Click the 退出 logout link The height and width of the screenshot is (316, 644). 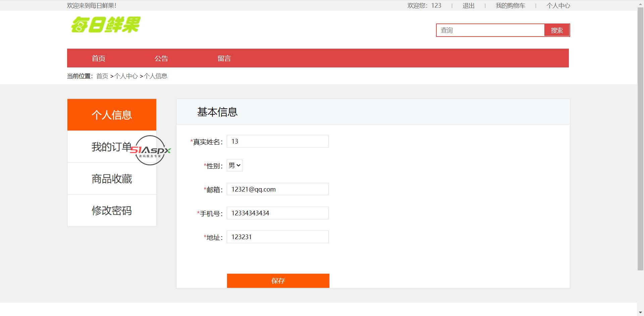[x=469, y=6]
